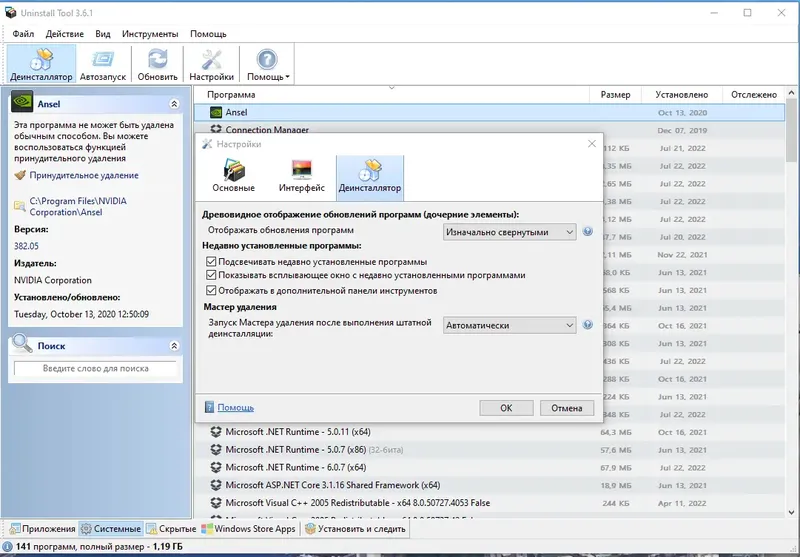Switch to the Системные bottom tab

111,529
